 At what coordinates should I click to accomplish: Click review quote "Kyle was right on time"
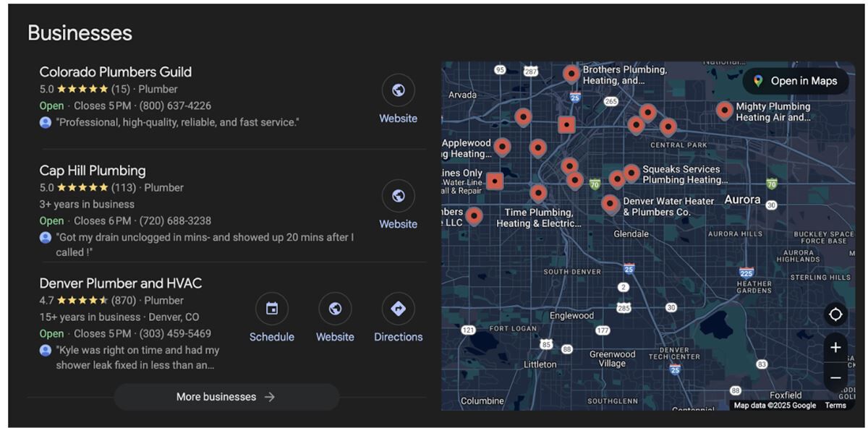[x=137, y=357]
